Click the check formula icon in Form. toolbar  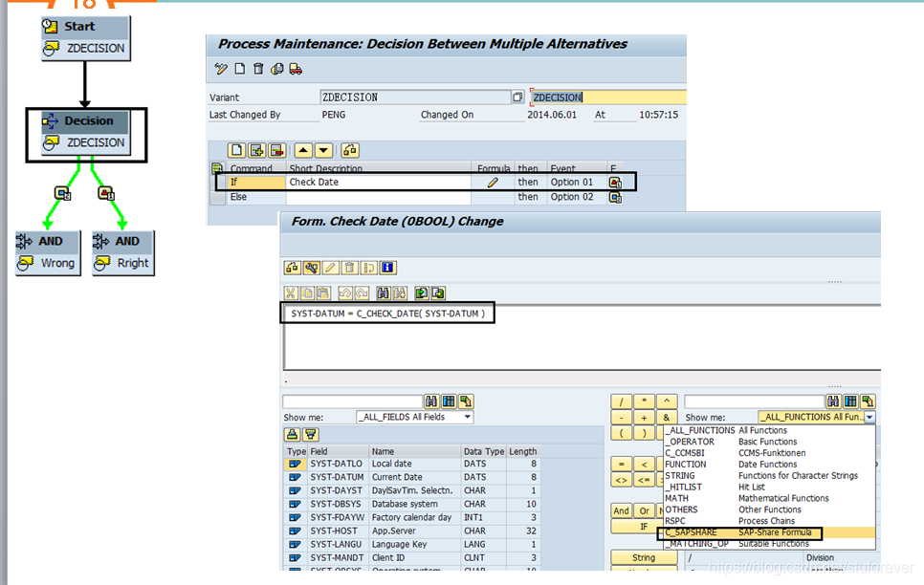coord(293,268)
